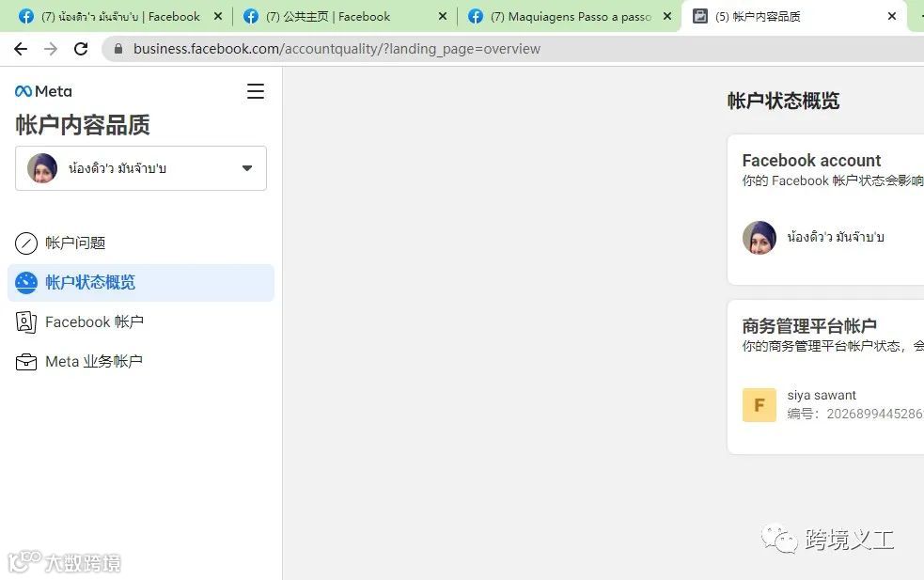Click profile photo in Facebook account card

(x=759, y=238)
